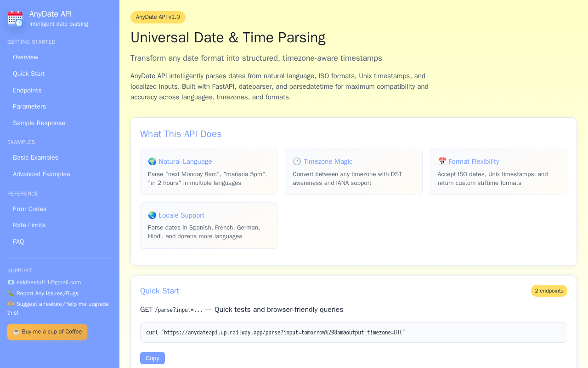Image resolution: width=588 pixels, height=368 pixels.
Task: Go to Quick Start in sidebar
Action: point(29,74)
